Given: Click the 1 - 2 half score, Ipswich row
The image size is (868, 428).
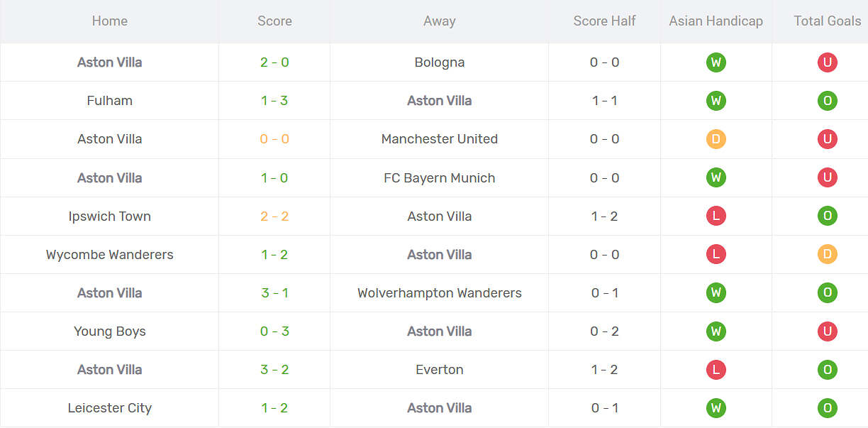Looking at the screenshot, I should 604,216.
